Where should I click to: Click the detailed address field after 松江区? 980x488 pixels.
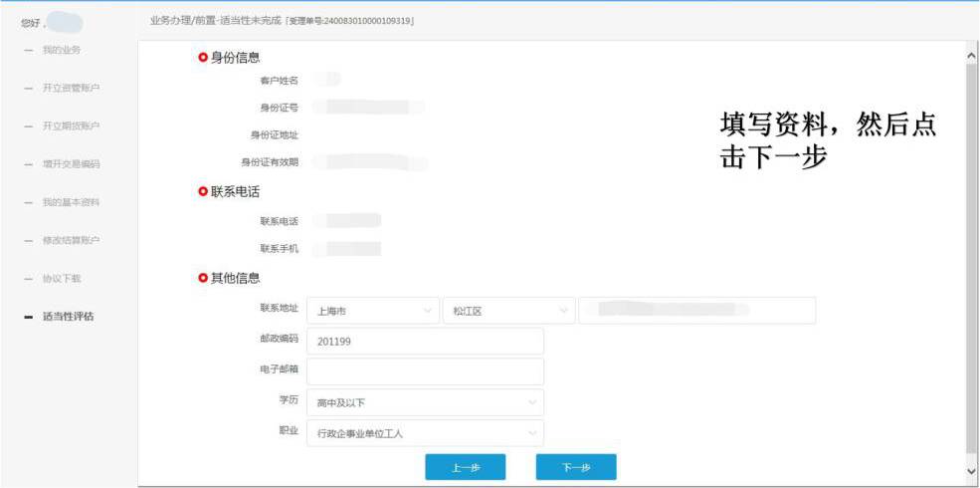coord(696,311)
